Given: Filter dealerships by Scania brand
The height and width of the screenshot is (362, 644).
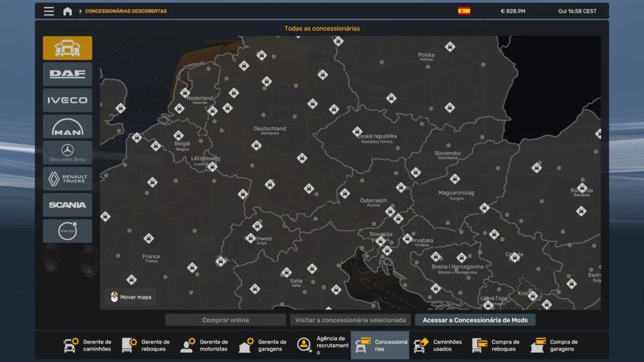Looking at the screenshot, I should click(68, 205).
